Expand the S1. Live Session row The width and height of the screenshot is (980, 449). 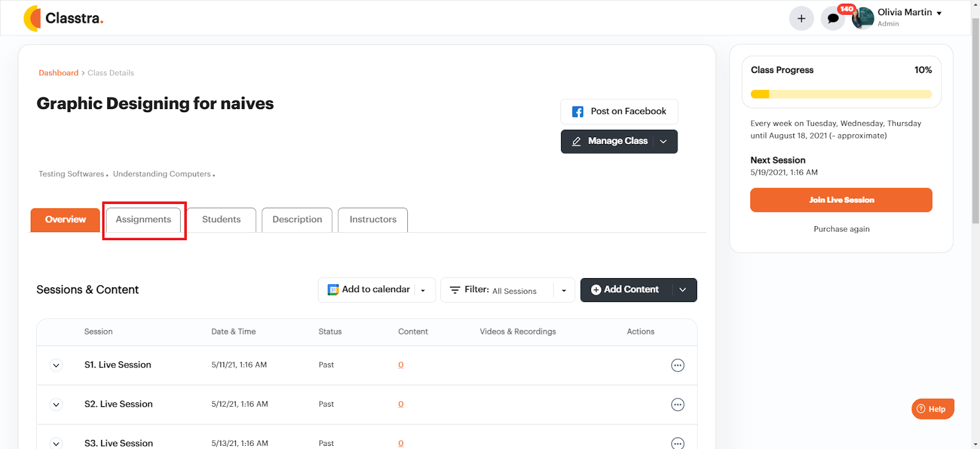(x=56, y=366)
